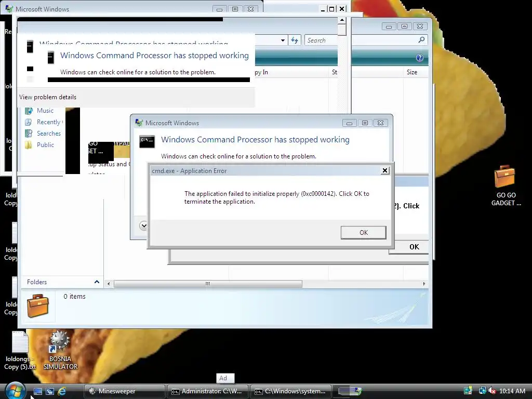Maximize the Explorer window behind the dialogs
Image resolution: width=532 pixels, height=399 pixels.
click(x=404, y=26)
